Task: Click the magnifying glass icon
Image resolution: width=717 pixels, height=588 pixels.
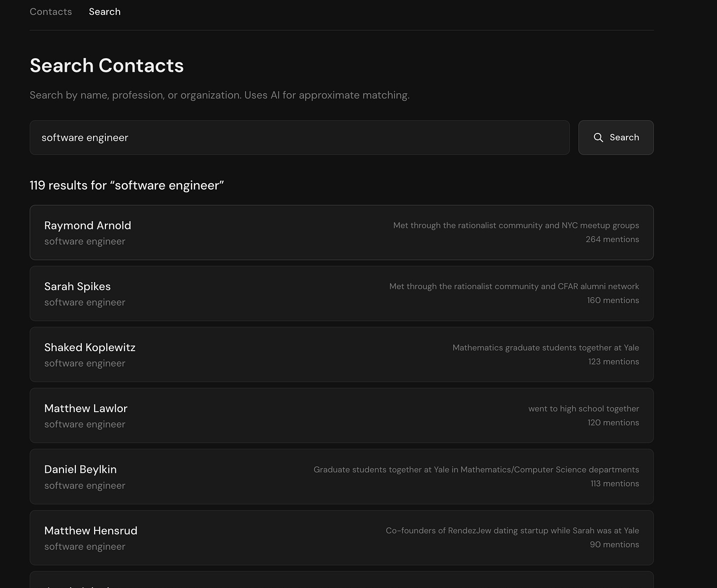Action: [598, 138]
